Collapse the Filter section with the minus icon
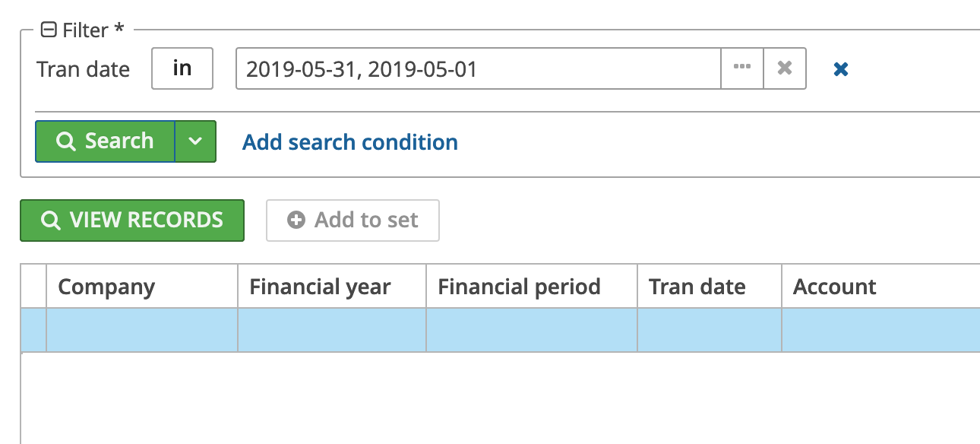This screenshot has width=980, height=444. click(x=49, y=30)
